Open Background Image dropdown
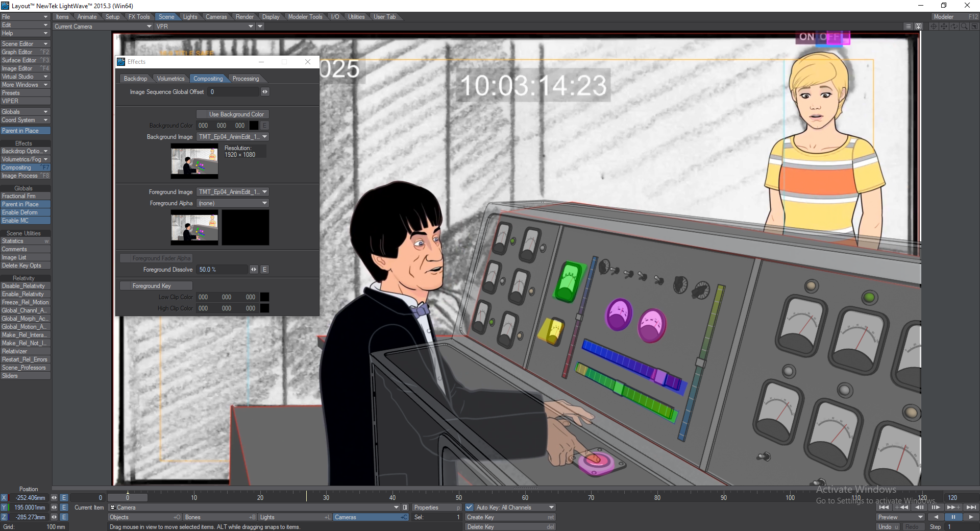This screenshot has height=531, width=980. pos(233,137)
